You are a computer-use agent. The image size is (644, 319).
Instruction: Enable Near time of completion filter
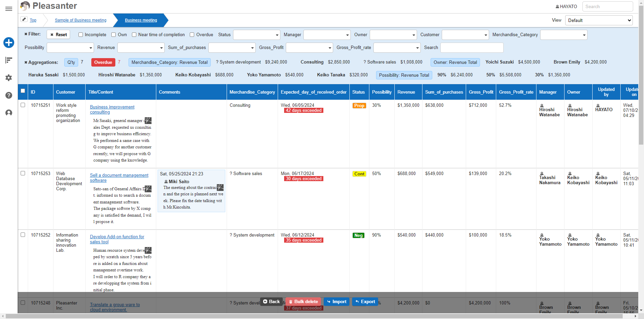point(134,34)
